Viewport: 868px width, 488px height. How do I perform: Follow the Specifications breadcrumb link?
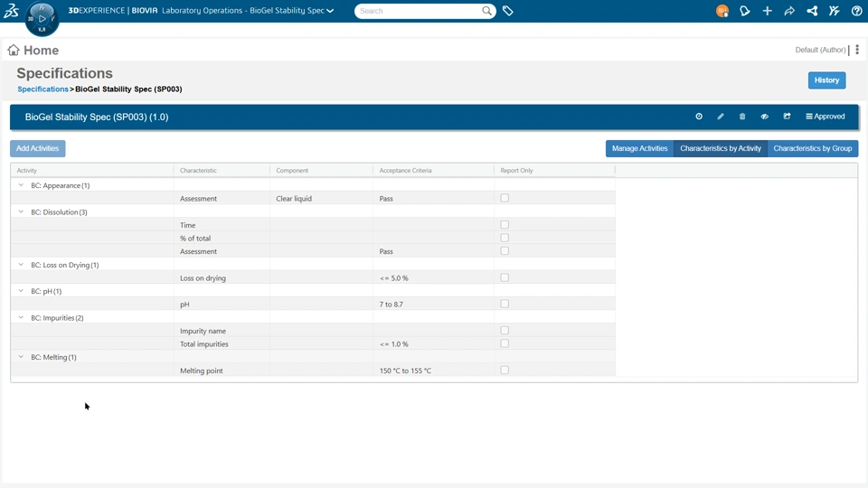pos(42,89)
